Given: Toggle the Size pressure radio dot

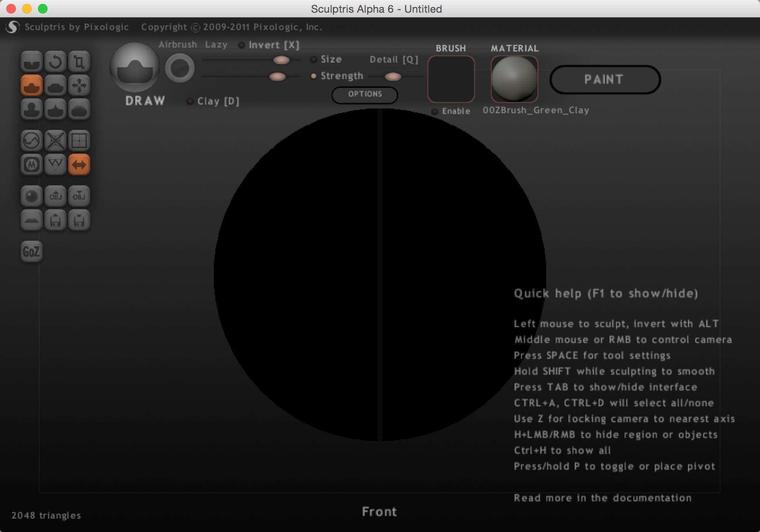Looking at the screenshot, I should pos(313,59).
